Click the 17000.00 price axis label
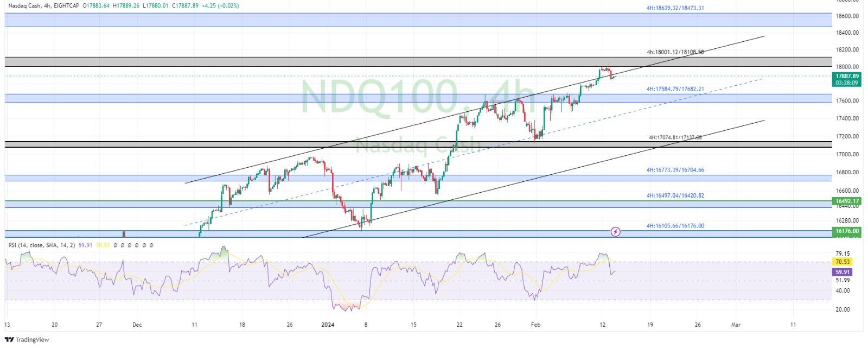This screenshot has height=348, width=868. pos(847,154)
